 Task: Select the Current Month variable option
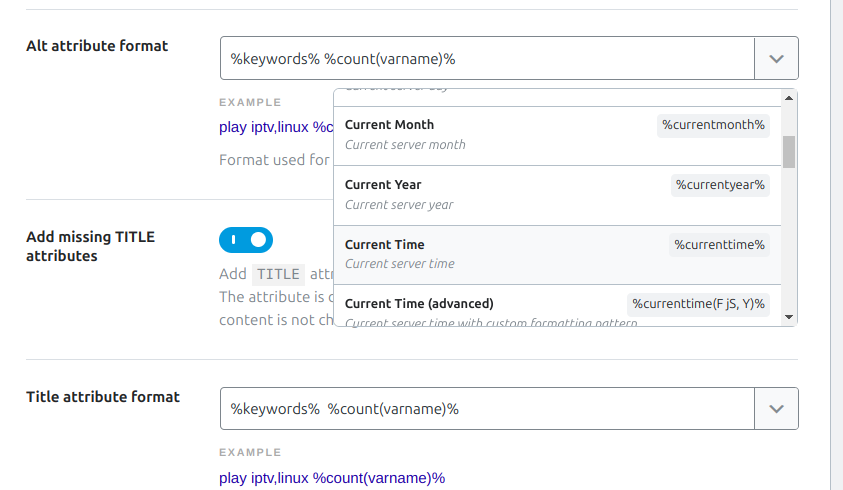390,125
